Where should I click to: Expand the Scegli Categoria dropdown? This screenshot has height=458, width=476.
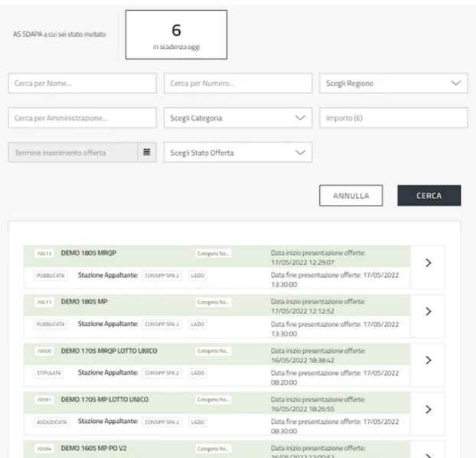pyautogui.click(x=238, y=118)
